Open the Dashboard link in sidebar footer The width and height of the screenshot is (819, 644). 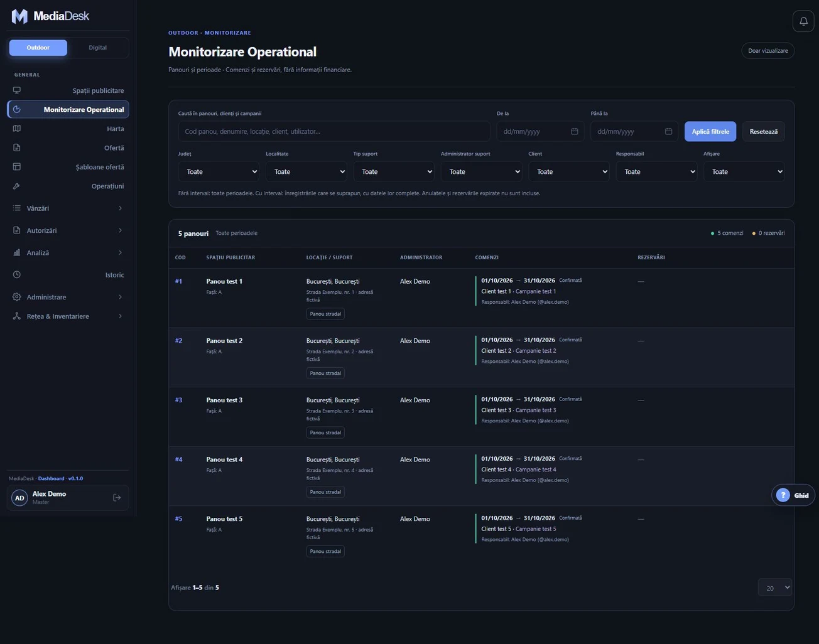[51, 478]
